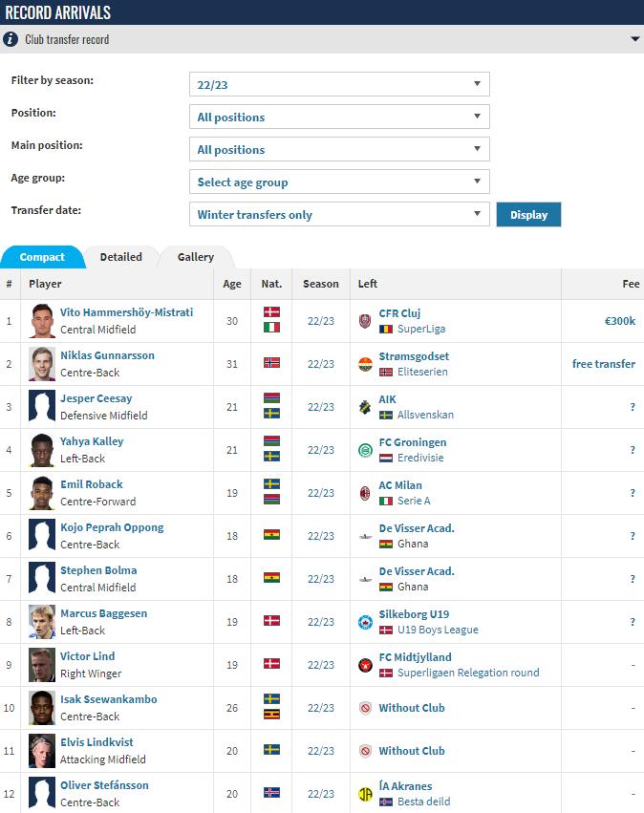Open the Main position dropdown

point(339,149)
